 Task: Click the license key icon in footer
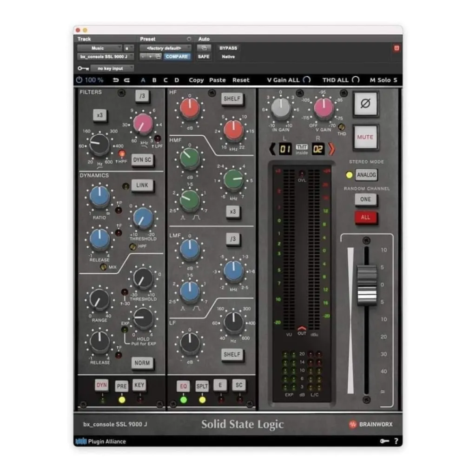pyautogui.click(x=384, y=441)
